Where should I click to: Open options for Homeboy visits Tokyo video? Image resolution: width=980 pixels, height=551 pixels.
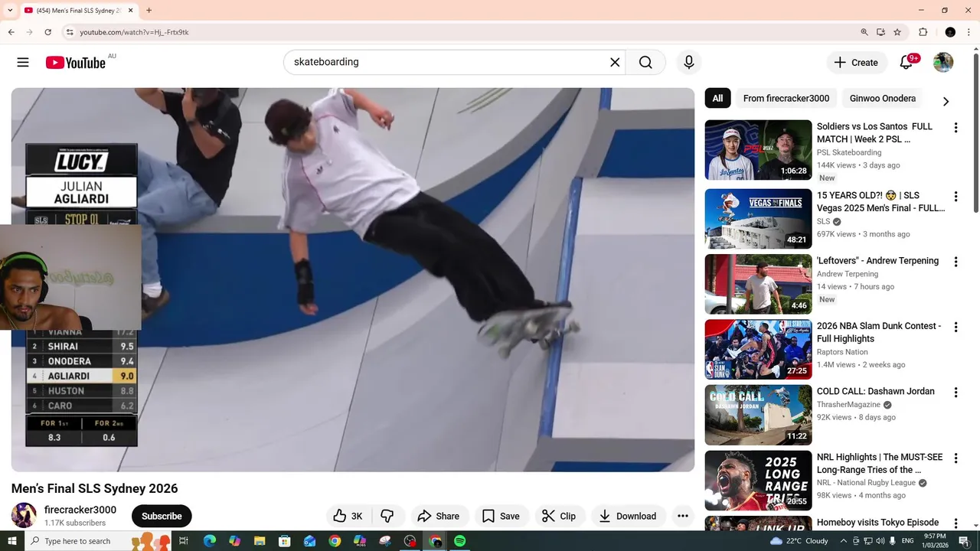[955, 523]
